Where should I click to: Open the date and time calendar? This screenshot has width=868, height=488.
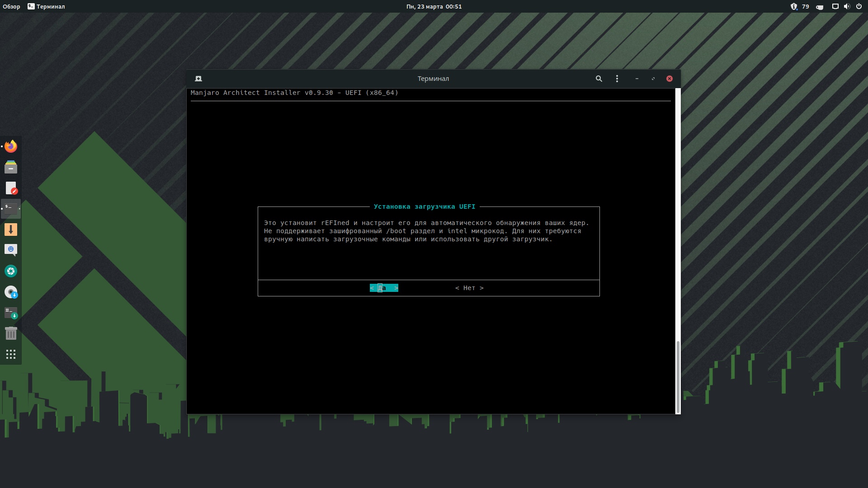(x=434, y=6)
